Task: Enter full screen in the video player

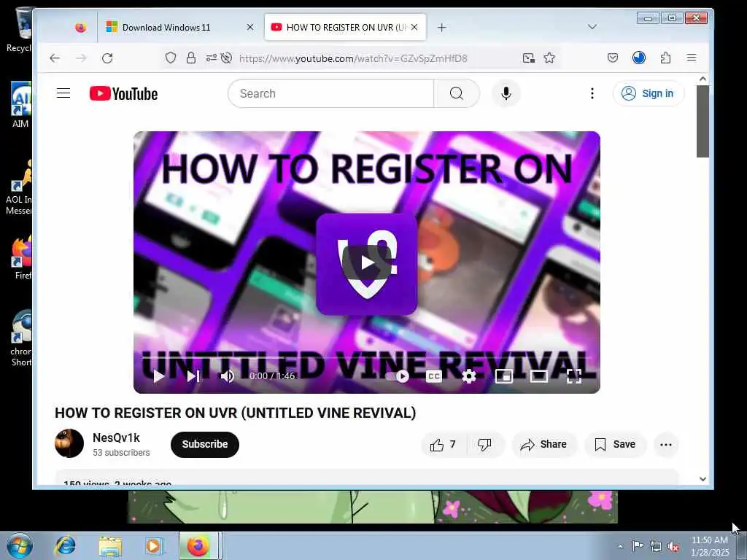Action: pos(574,376)
